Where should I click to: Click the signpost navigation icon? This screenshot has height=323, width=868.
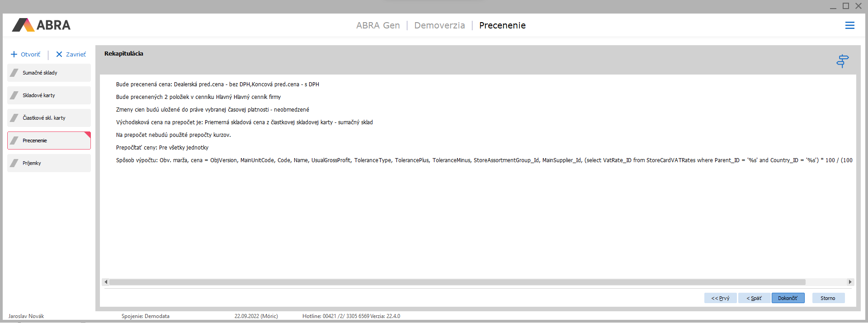[x=842, y=61]
